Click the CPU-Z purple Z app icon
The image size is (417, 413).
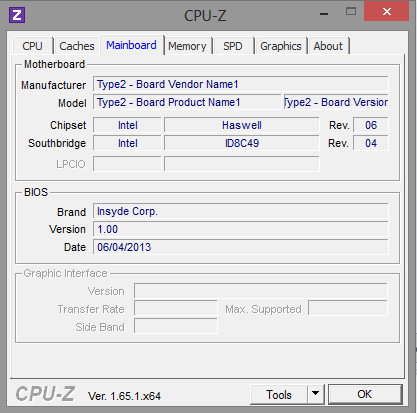[x=17, y=15]
